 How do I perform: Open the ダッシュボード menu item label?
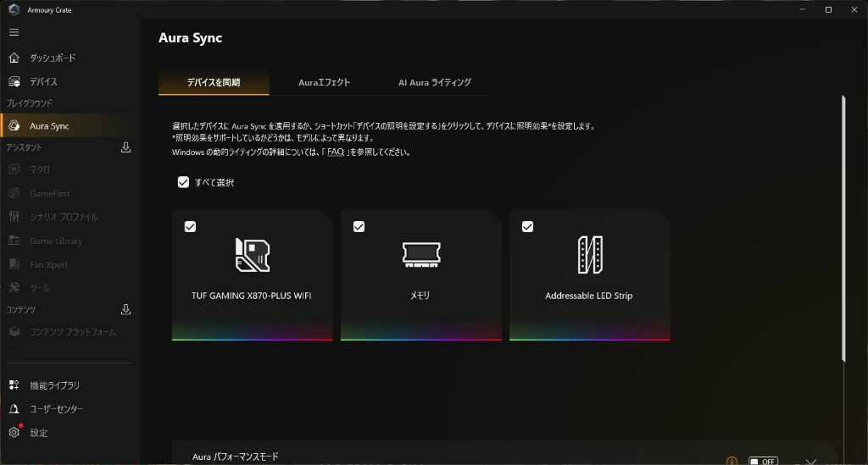(x=53, y=58)
